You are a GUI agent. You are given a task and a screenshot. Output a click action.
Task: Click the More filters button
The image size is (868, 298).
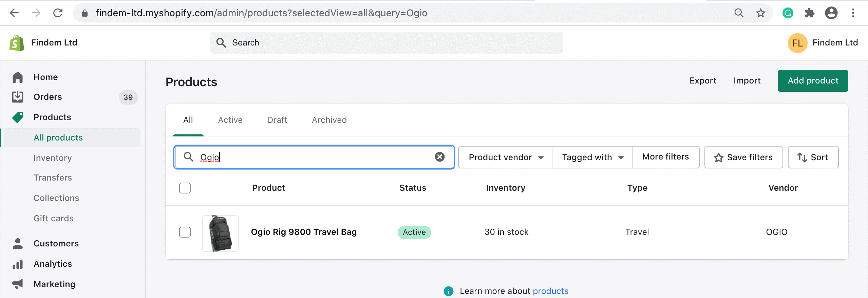point(665,157)
